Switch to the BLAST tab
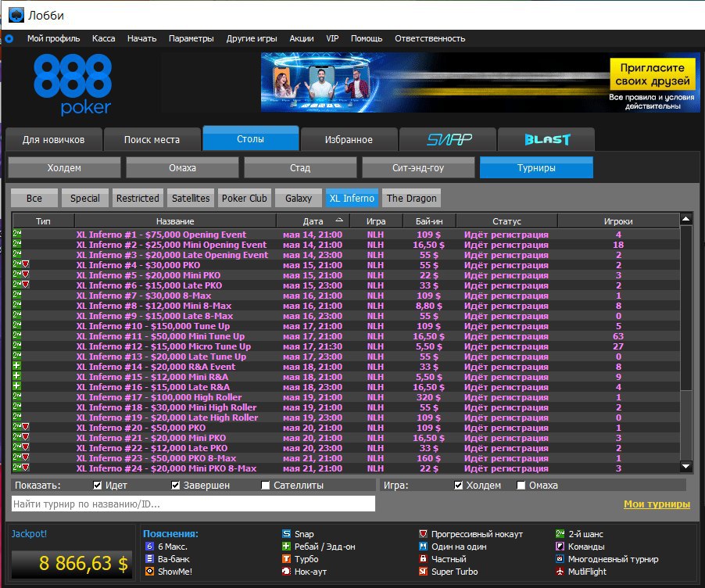Screen dimensions: 705x588 [x=547, y=139]
